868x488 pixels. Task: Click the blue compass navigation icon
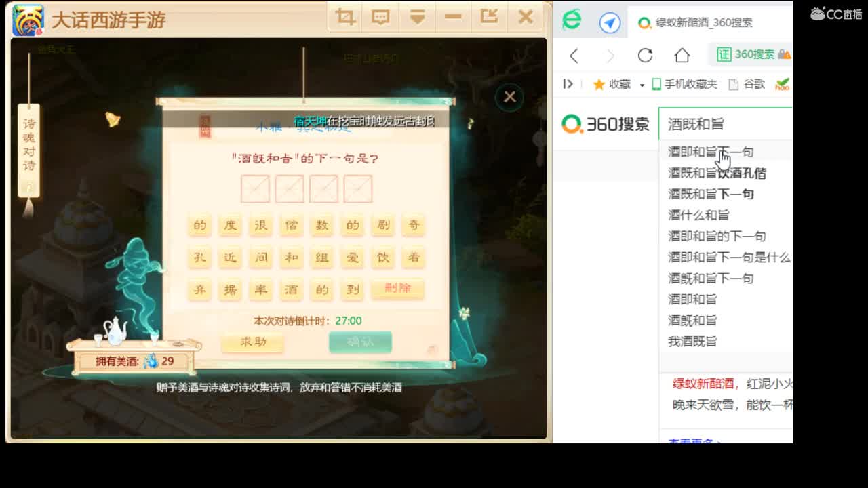[610, 22]
